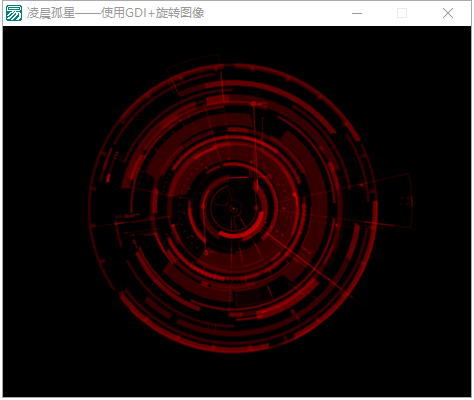Click the short bright red bar on the left ring
The image size is (474, 400).
pos(108,178)
